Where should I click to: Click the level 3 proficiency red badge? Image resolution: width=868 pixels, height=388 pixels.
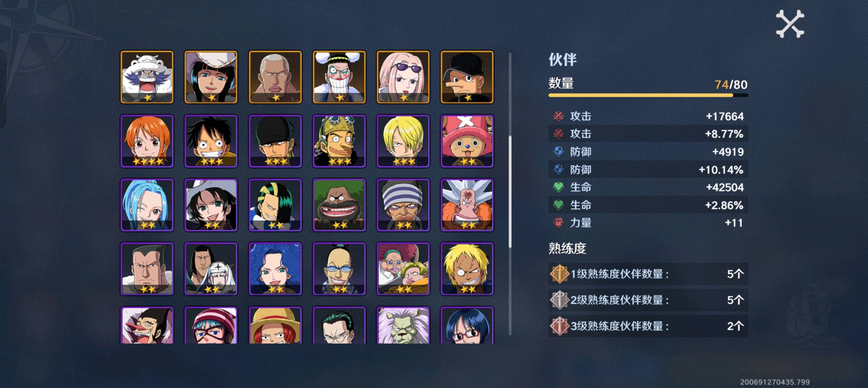click(x=559, y=326)
